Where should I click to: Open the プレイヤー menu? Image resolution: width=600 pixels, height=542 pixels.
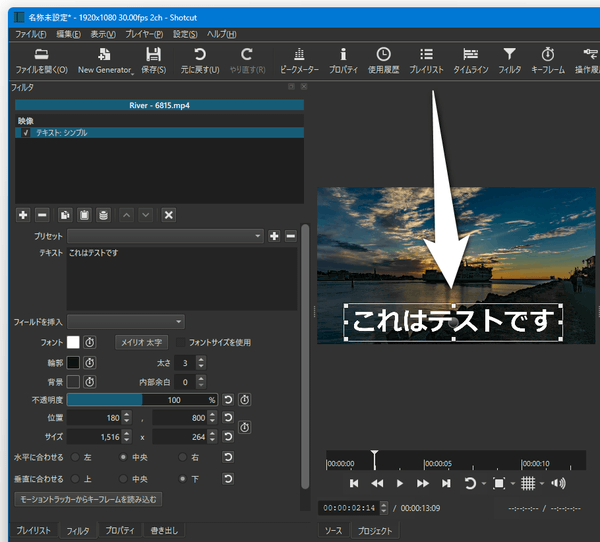[144, 34]
